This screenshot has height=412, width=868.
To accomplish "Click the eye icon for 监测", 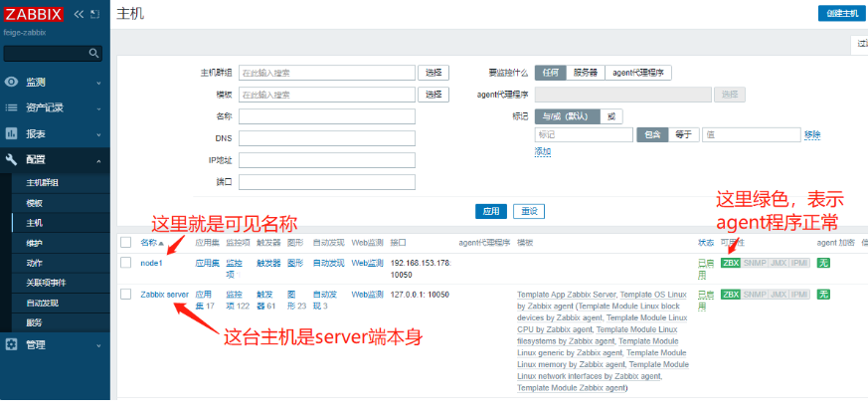I will tap(12, 83).
